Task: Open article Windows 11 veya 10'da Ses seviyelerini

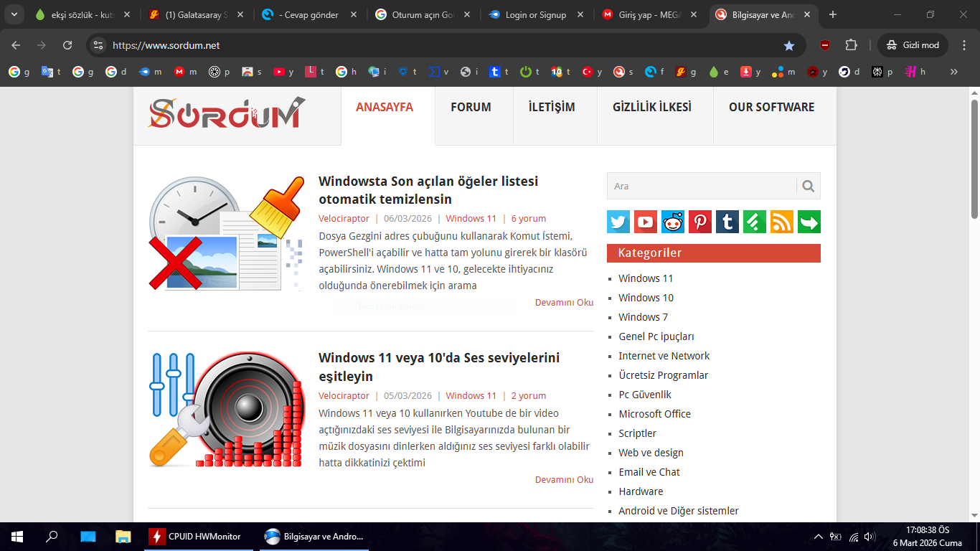Action: click(x=439, y=367)
